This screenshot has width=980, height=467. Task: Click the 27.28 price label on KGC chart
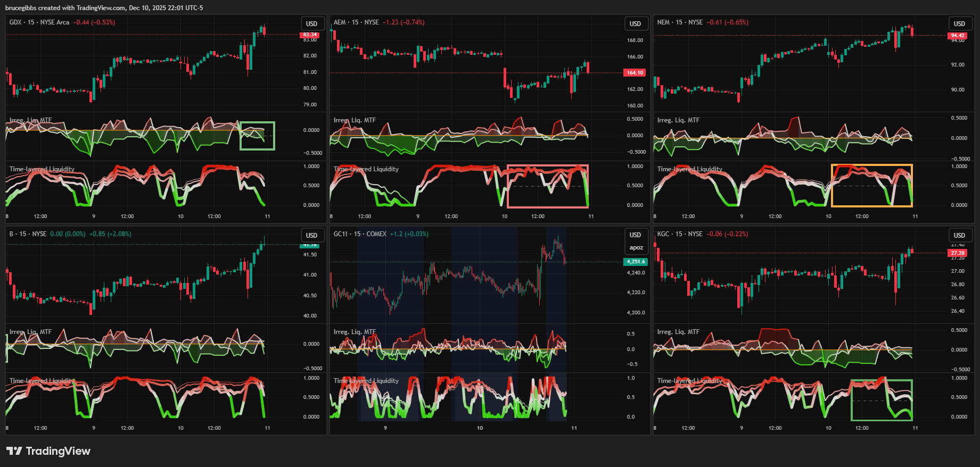click(958, 253)
